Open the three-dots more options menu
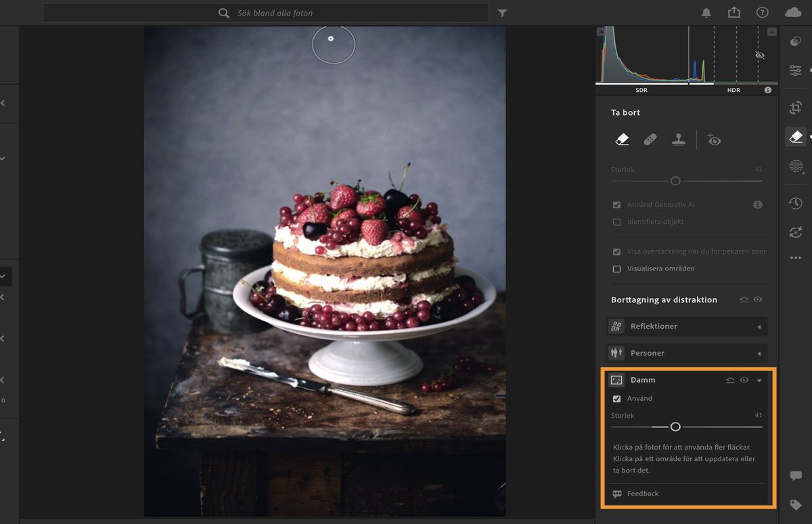The width and height of the screenshot is (812, 524). pos(796,258)
